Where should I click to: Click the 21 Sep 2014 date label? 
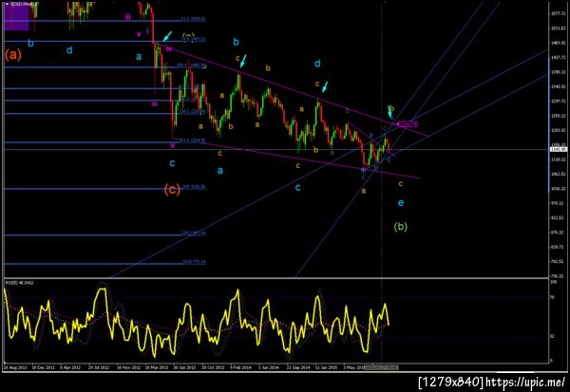[298, 367]
